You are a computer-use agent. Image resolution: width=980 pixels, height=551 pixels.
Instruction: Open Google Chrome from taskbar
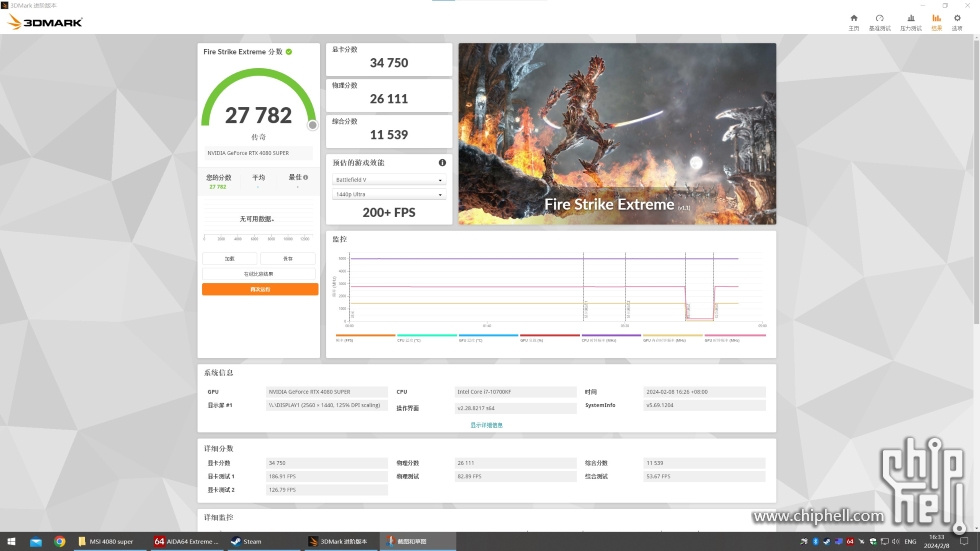(59, 542)
